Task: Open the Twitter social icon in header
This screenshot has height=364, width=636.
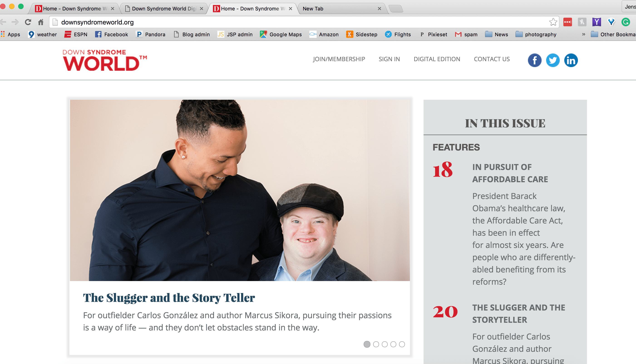Action: [553, 60]
